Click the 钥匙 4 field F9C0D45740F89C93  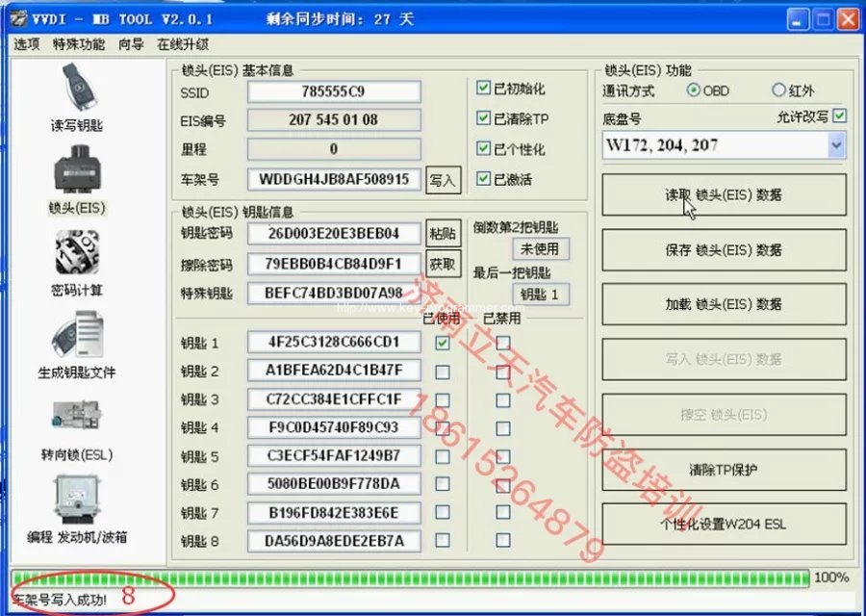334,427
